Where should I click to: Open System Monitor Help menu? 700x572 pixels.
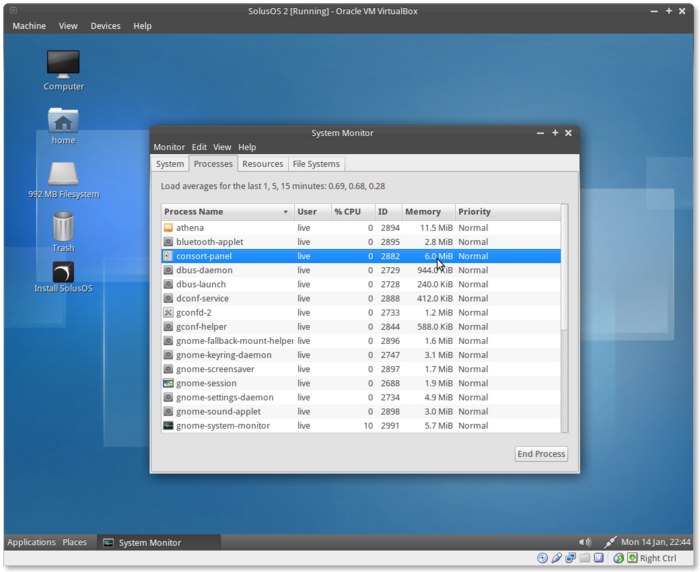coord(247,147)
